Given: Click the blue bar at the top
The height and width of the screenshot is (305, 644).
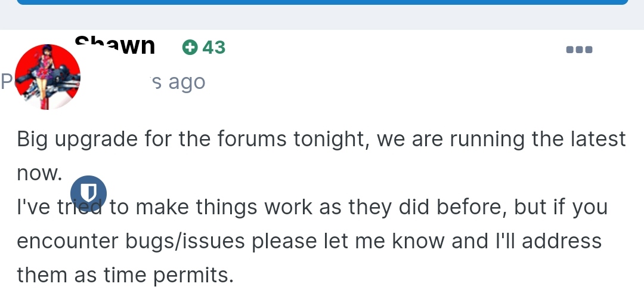Looking at the screenshot, I should coord(322,2).
